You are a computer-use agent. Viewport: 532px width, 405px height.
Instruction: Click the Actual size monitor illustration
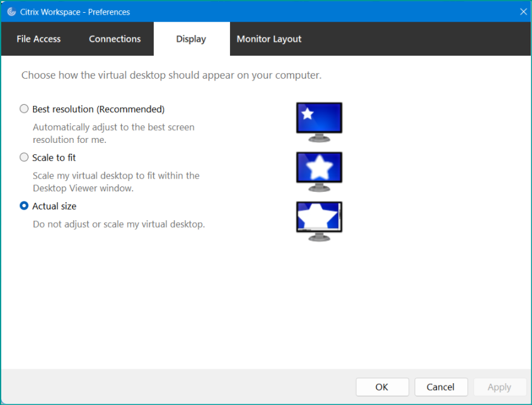pyautogui.click(x=319, y=222)
